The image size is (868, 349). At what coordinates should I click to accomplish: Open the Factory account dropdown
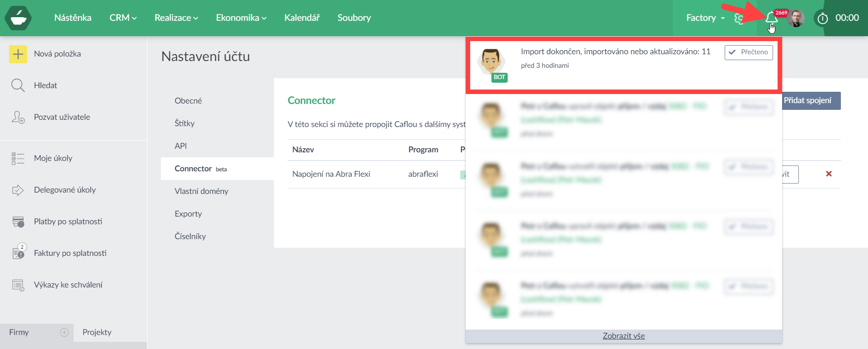[x=705, y=18]
